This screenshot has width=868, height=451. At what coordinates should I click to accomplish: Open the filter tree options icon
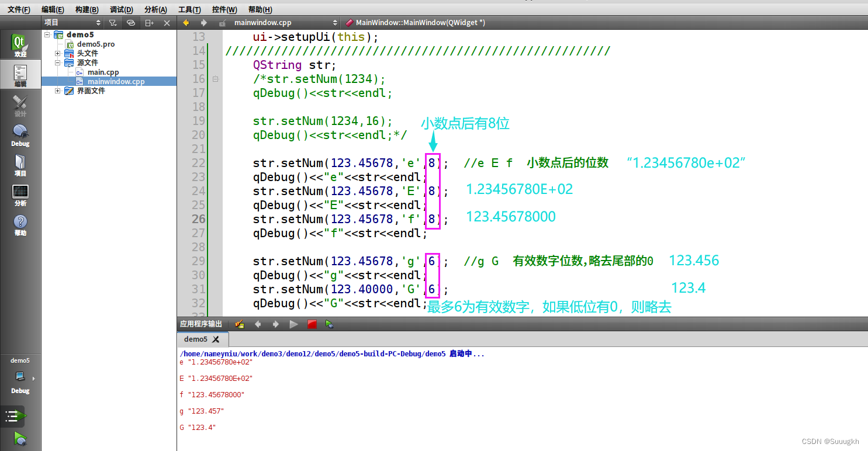click(113, 23)
